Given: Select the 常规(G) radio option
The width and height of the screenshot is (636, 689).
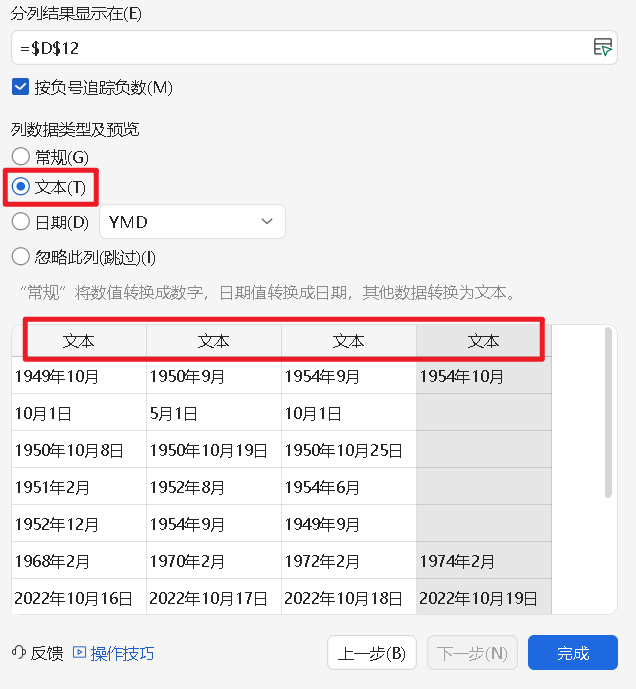Looking at the screenshot, I should 21,156.
